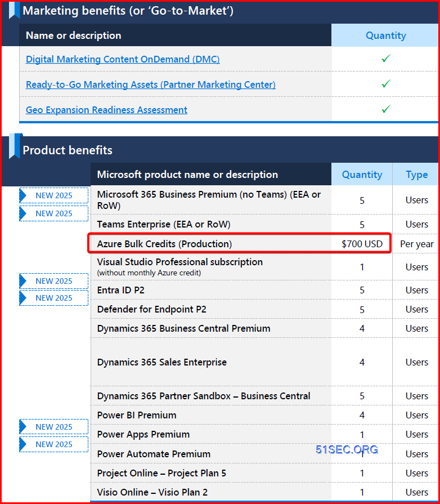The height and width of the screenshot is (504, 440).
Task: Open the Geo Expansion Readiness Assessment link
Action: pos(106,110)
